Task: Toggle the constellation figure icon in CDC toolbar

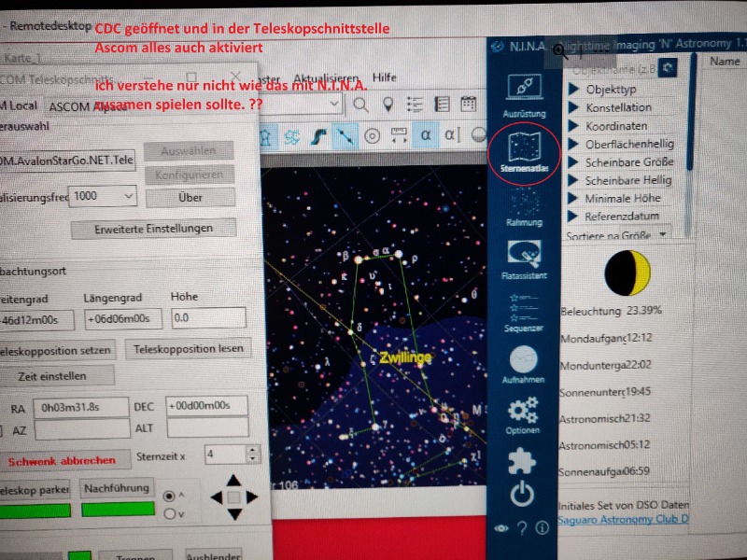Action: [x=265, y=137]
